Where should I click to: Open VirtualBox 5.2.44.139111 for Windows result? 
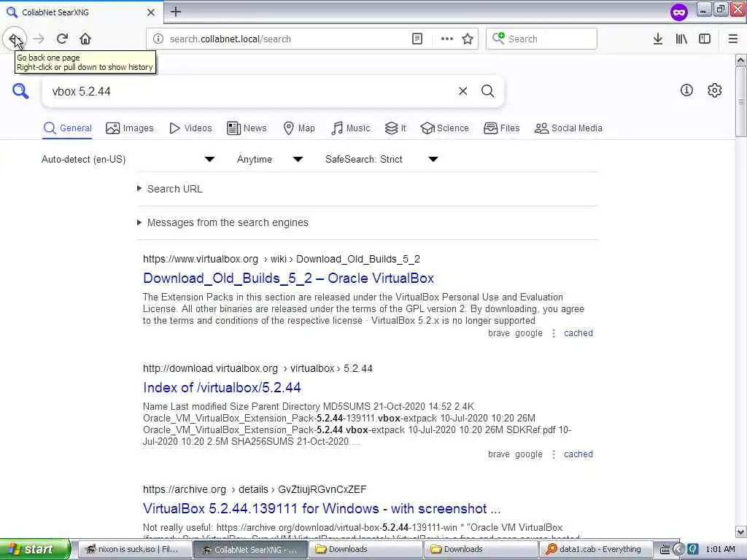click(322, 508)
